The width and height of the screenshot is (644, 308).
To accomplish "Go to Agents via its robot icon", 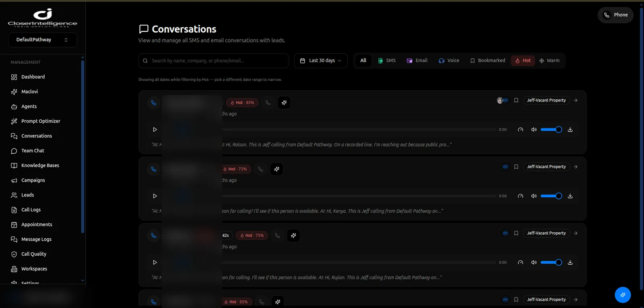I will (x=14, y=107).
